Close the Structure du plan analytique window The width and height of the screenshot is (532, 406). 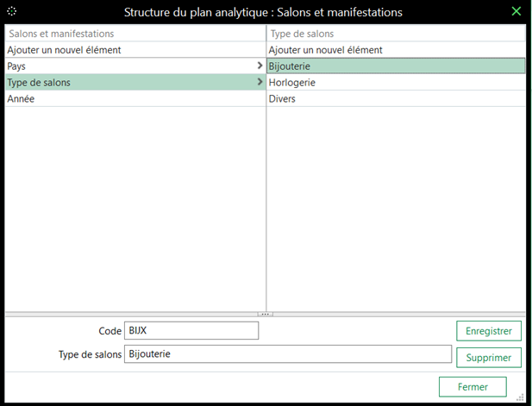tap(516, 12)
